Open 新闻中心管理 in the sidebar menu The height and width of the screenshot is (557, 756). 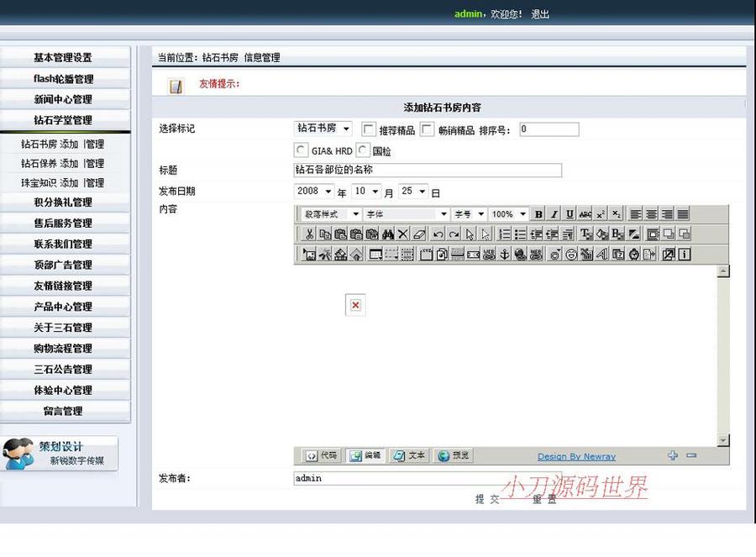coord(64,99)
